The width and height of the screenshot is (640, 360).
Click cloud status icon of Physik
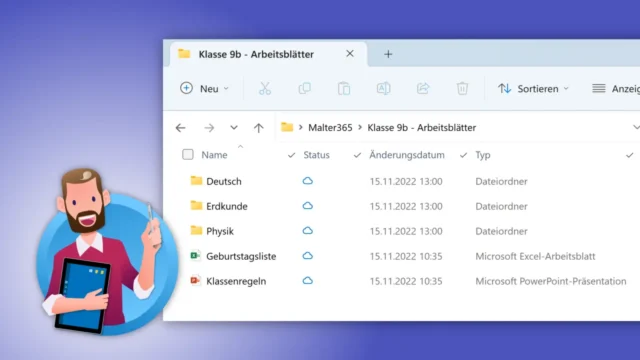click(x=308, y=231)
